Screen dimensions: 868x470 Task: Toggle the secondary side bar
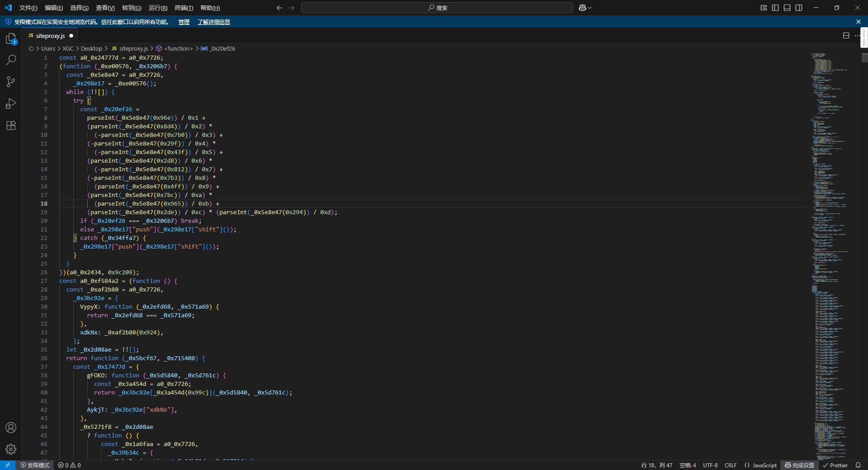tap(799, 8)
